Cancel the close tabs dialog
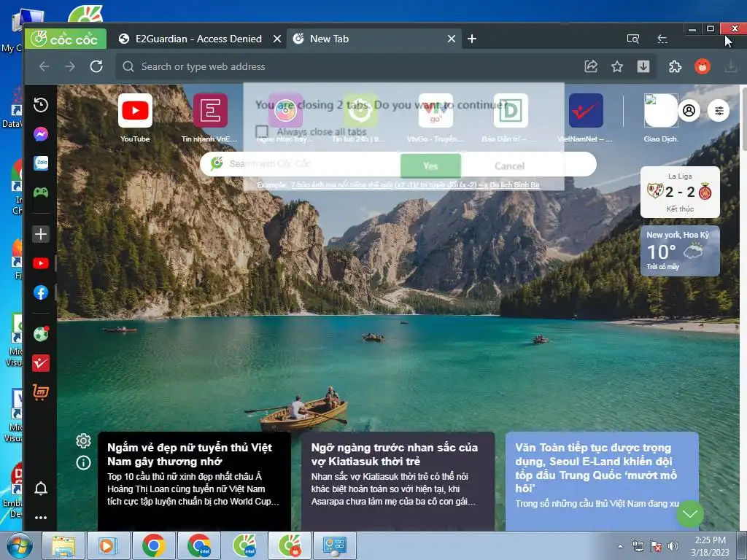The height and width of the screenshot is (560, 747). (x=509, y=166)
